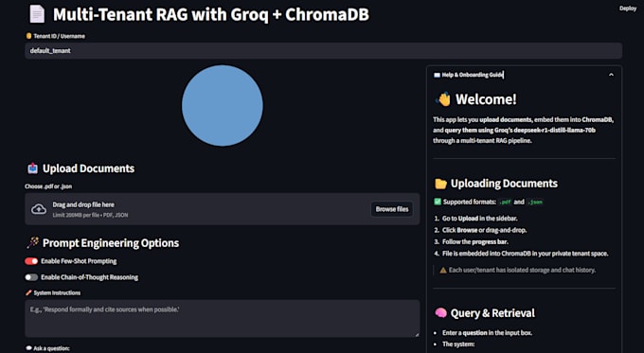644x353 pixels.
Task: Click the speech bubble Ask a question icon
Action: tap(28, 348)
